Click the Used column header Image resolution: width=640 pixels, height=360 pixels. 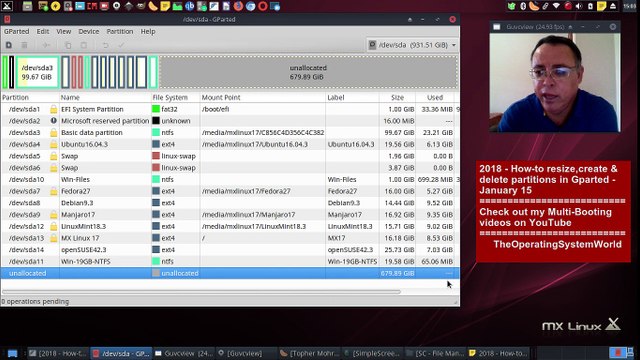[x=435, y=98]
